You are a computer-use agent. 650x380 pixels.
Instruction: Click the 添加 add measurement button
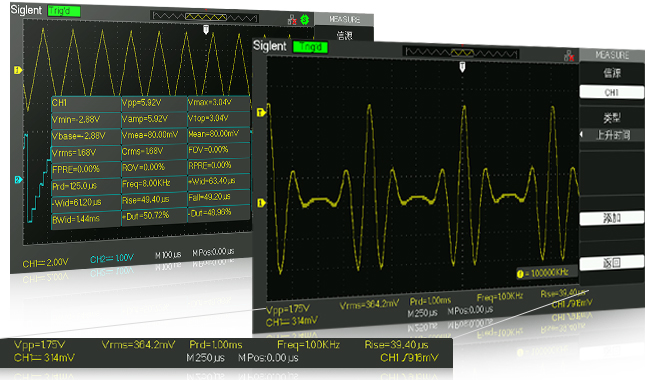tap(611, 218)
